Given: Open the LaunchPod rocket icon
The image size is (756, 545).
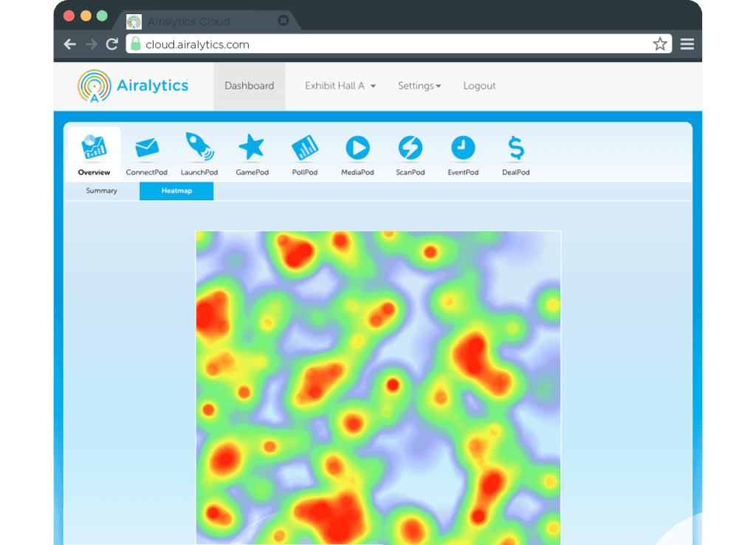Looking at the screenshot, I should click(199, 147).
